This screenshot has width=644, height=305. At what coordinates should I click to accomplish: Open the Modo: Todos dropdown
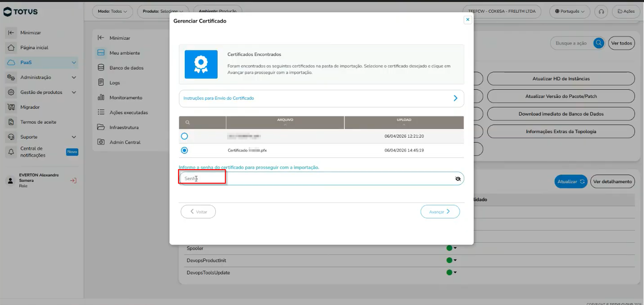point(113,11)
